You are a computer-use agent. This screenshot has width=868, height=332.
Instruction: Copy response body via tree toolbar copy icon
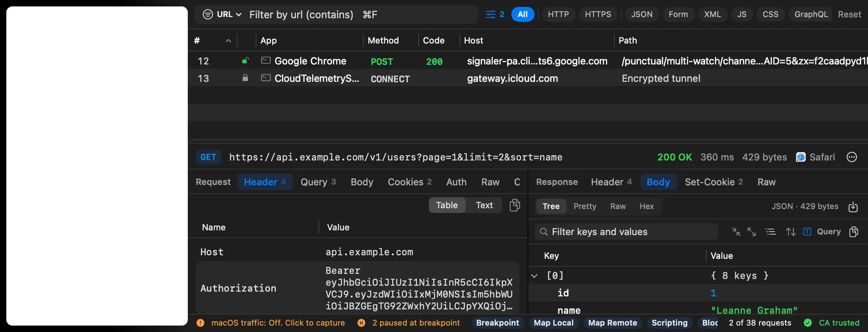[x=854, y=232]
